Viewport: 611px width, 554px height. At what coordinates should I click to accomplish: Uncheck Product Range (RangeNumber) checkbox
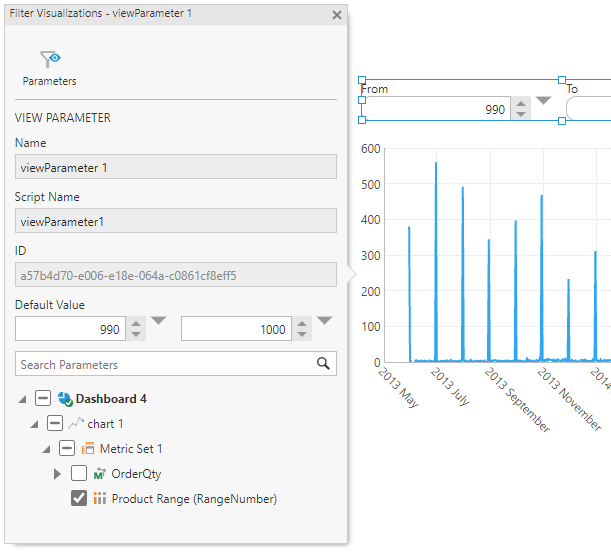pos(79,498)
